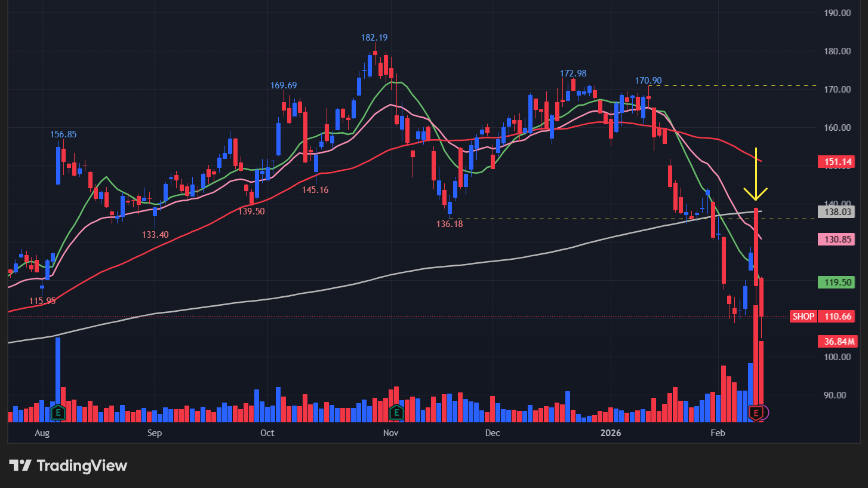Click the pink 130.85 moving average label
Screen dimensions: 868x488
(838, 239)
